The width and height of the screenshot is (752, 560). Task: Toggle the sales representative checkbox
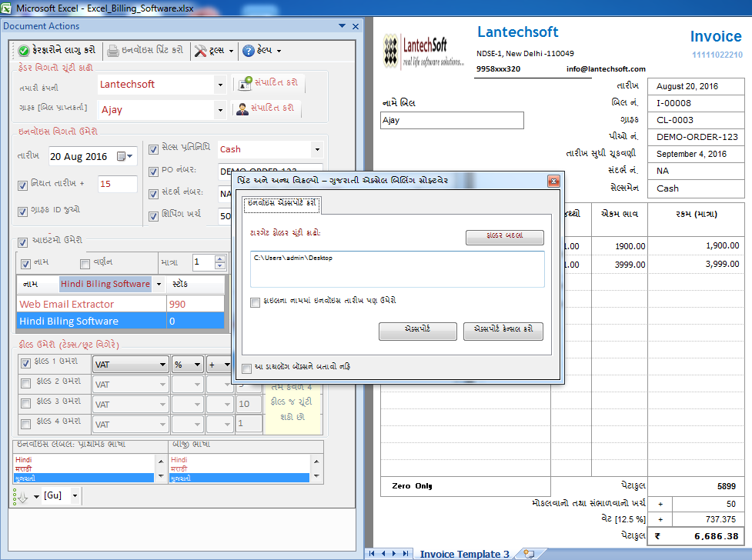point(153,149)
